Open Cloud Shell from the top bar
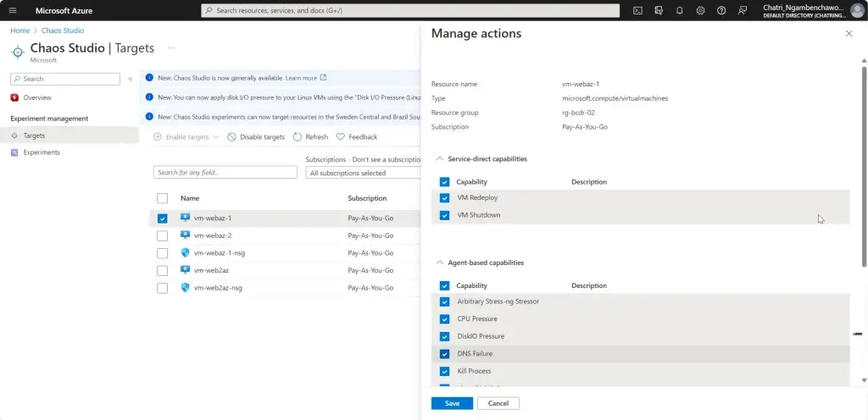 637,10
